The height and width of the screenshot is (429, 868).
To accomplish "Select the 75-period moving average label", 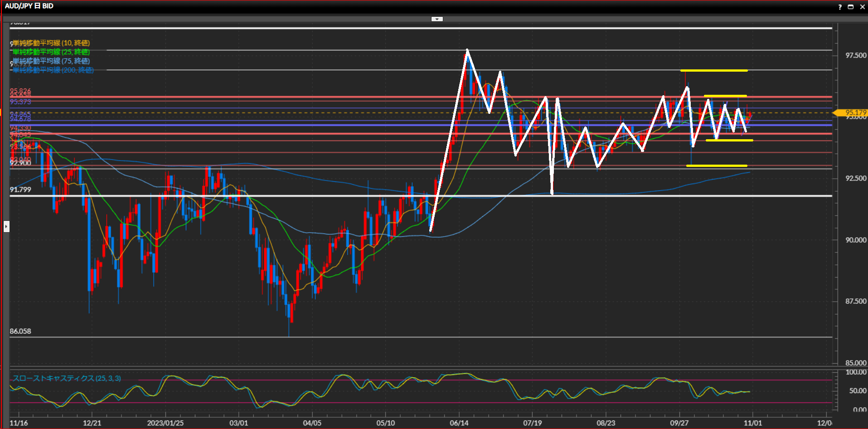I will click(51, 61).
